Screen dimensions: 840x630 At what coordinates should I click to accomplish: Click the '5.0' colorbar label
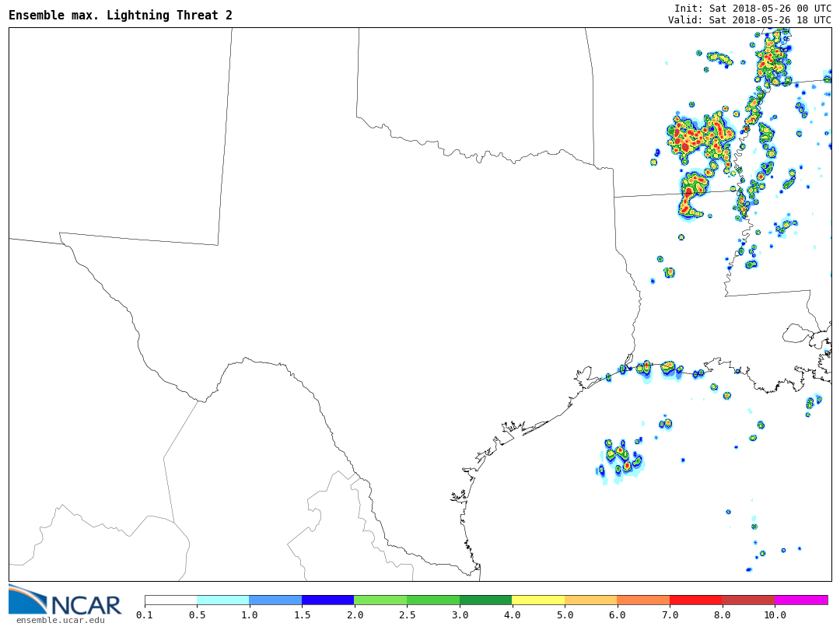[x=565, y=615]
